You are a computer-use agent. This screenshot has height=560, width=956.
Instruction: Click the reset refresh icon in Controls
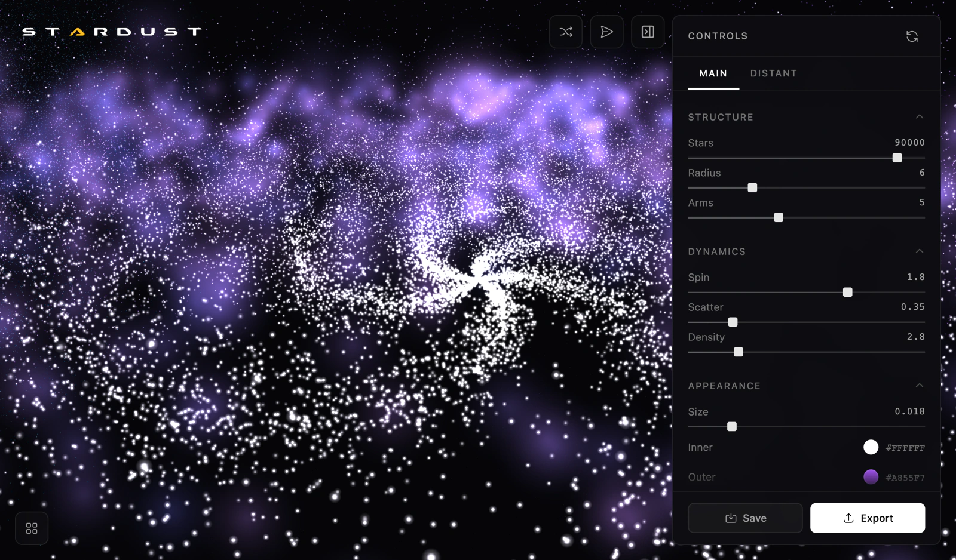pos(912,36)
